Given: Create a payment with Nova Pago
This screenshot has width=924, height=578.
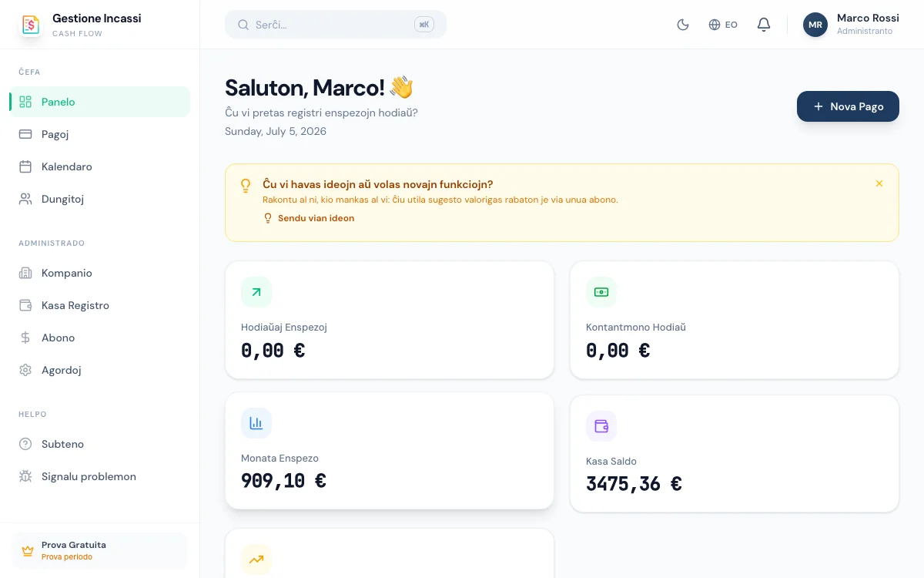Looking at the screenshot, I should [x=848, y=106].
